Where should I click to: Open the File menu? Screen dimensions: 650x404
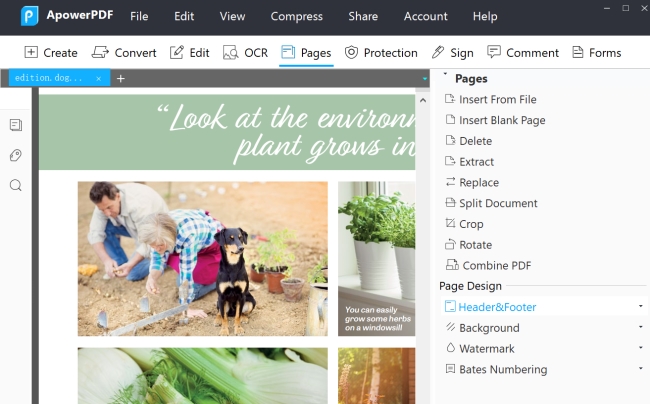point(139,16)
